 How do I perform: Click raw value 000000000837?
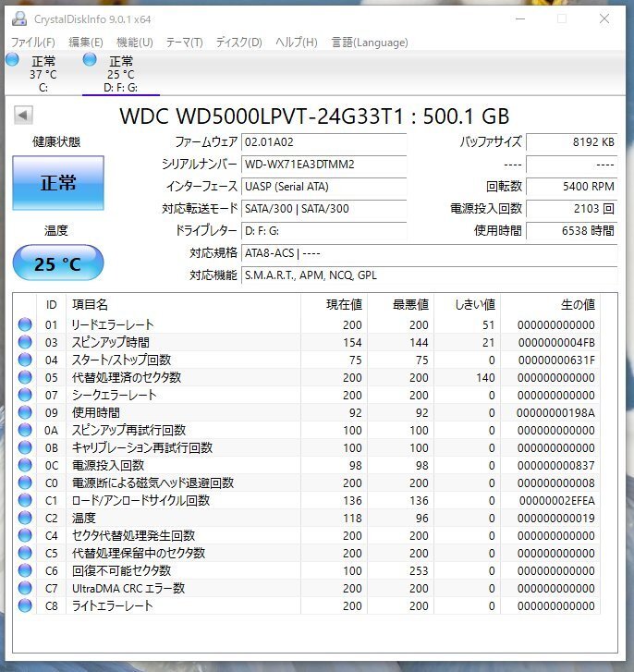click(x=556, y=466)
